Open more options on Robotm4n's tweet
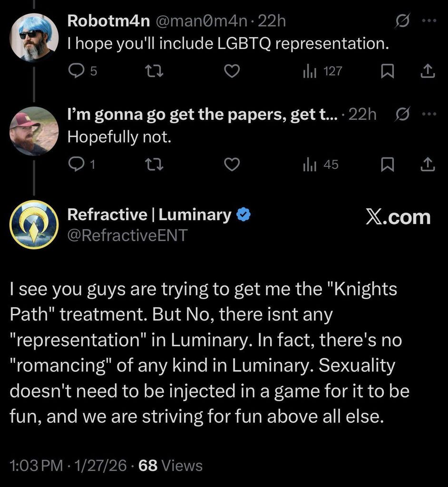This screenshot has height=487, width=448. pyautogui.click(x=428, y=20)
